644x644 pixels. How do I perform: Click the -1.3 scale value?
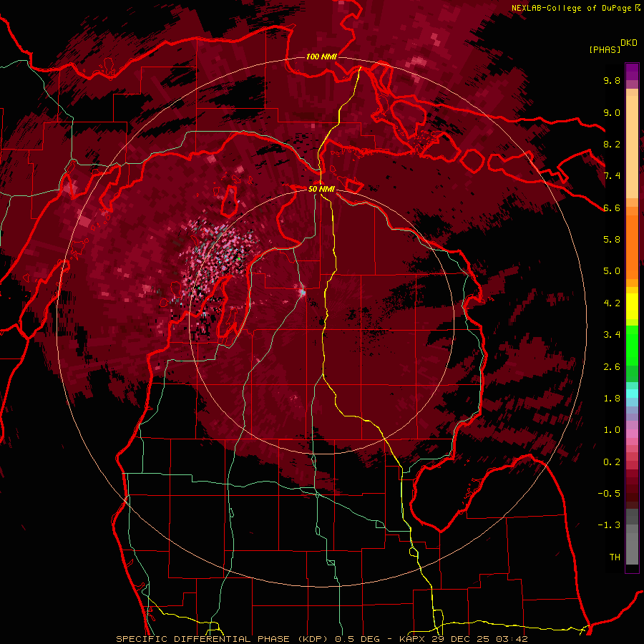[609, 525]
